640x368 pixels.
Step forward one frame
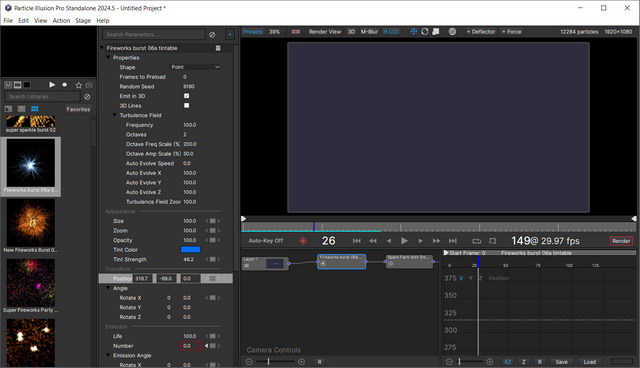420,241
